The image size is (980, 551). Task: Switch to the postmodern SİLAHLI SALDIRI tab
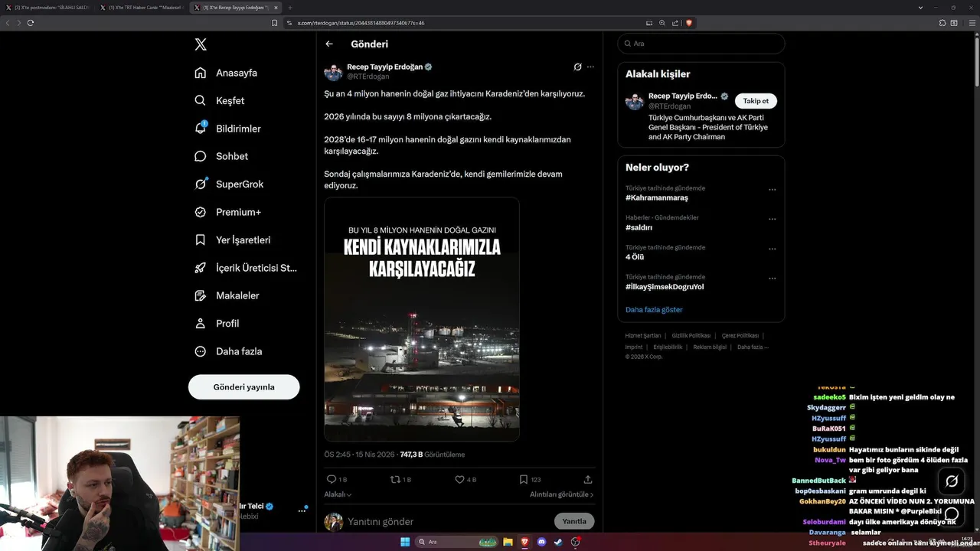pos(48,8)
